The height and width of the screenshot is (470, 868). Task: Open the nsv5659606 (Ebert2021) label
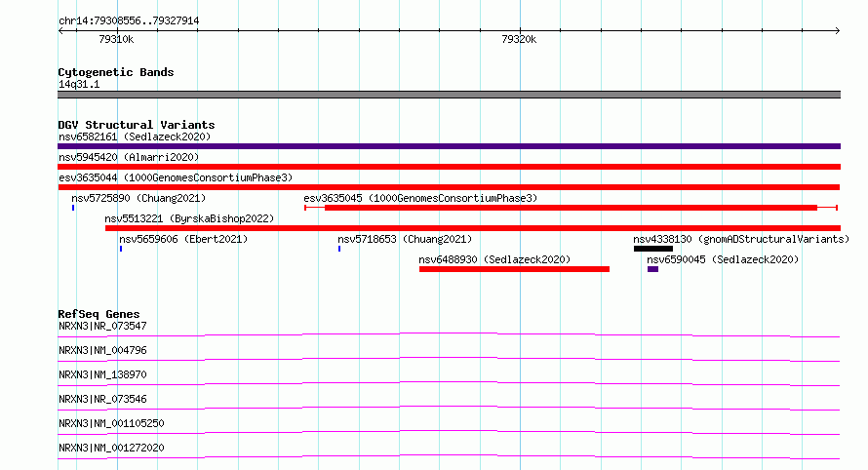click(x=183, y=239)
